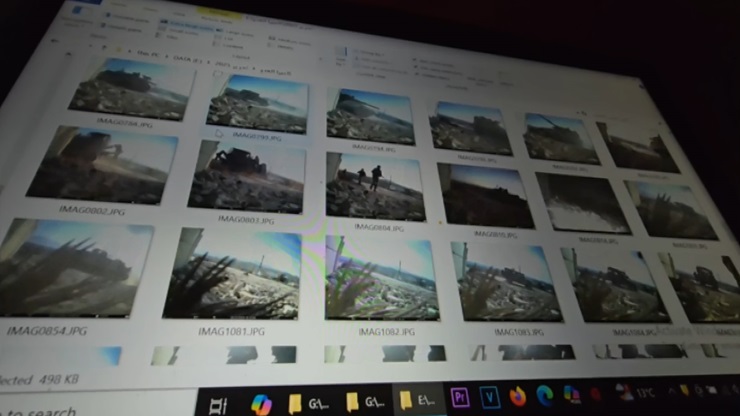Launch Microsoft Edge from the taskbar
Image resolution: width=740 pixels, height=416 pixels.
point(545,395)
